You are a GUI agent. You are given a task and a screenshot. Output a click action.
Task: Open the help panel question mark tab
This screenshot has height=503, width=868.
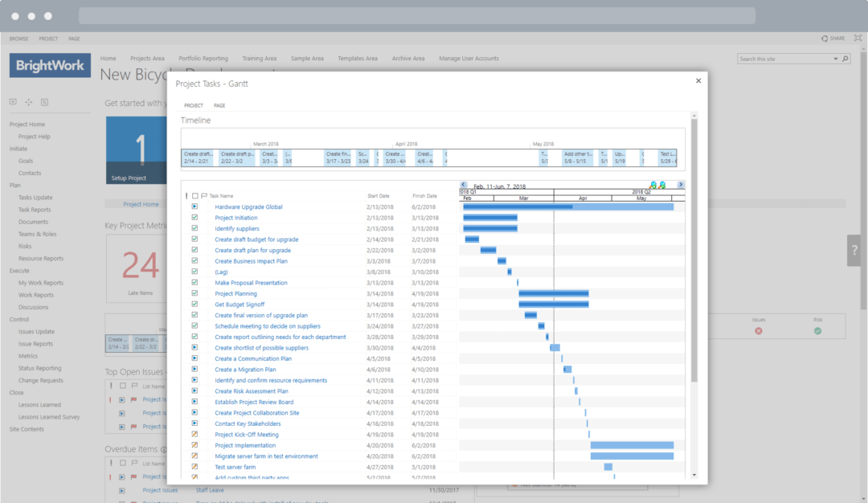click(854, 250)
